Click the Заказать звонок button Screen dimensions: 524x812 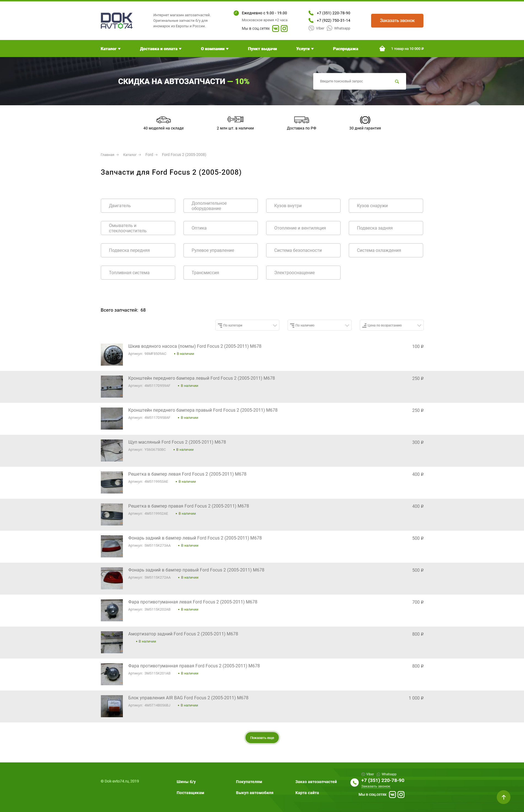click(x=397, y=21)
